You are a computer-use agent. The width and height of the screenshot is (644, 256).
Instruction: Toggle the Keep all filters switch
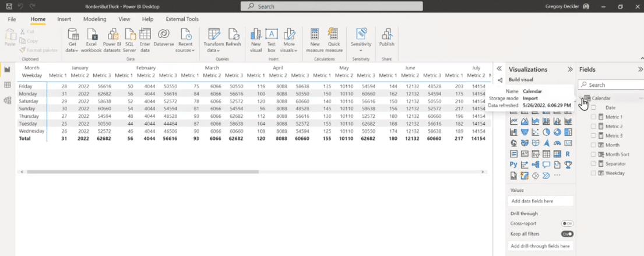coord(567,234)
